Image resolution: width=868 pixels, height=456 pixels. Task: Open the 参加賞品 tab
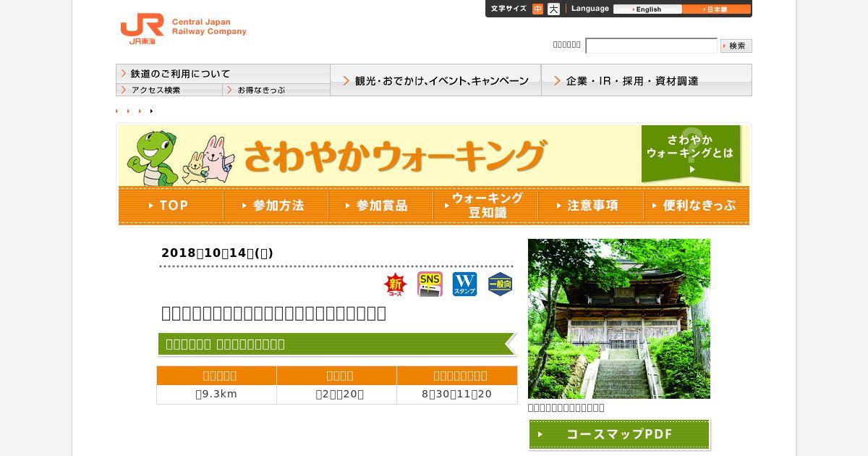[380, 206]
